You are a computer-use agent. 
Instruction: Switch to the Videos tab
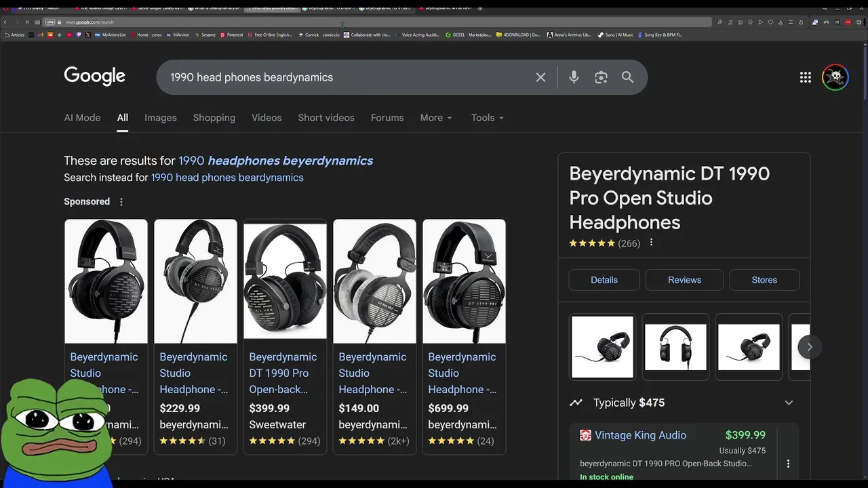(267, 118)
